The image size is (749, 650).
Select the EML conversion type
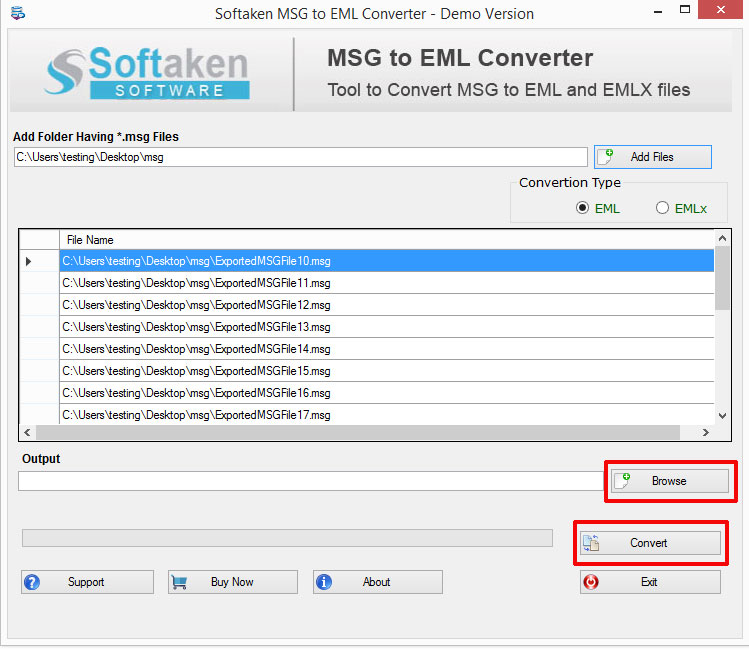[583, 208]
